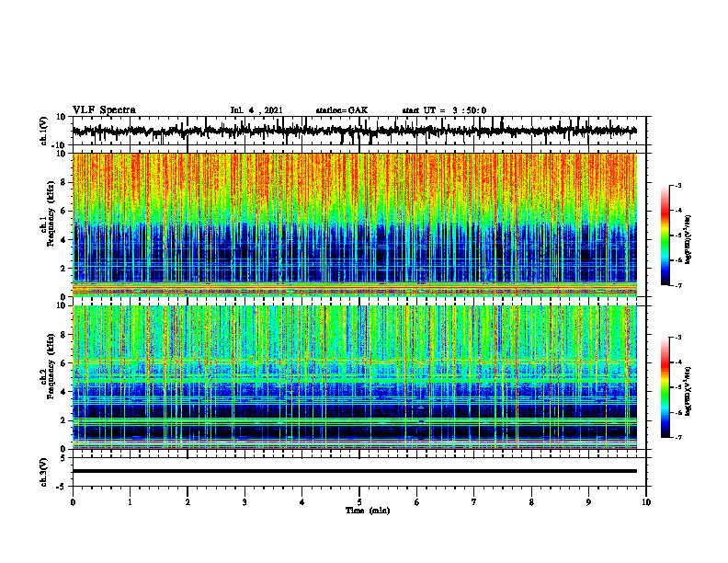Click ch.1 frequency axis tick "2"

[64, 269]
